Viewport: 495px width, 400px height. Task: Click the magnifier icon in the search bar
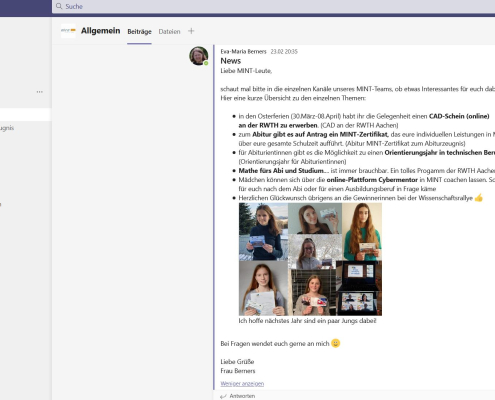click(59, 6)
